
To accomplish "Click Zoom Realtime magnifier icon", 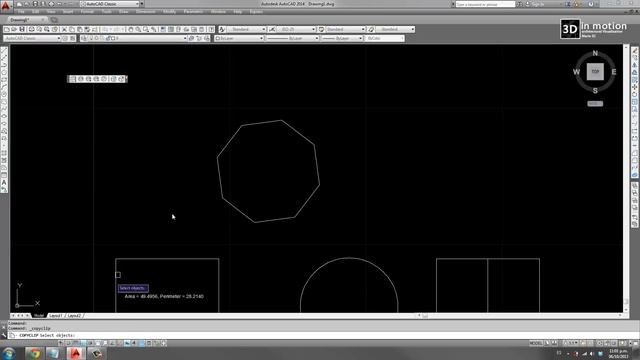I will pyautogui.click(x=138, y=29).
